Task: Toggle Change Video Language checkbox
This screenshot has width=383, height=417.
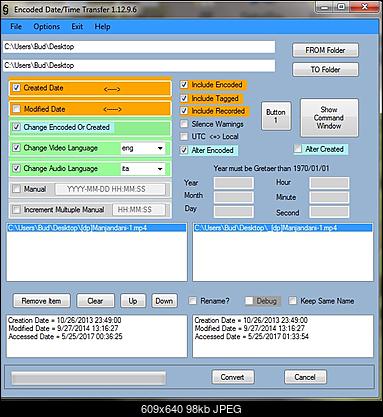Action: click(x=16, y=148)
